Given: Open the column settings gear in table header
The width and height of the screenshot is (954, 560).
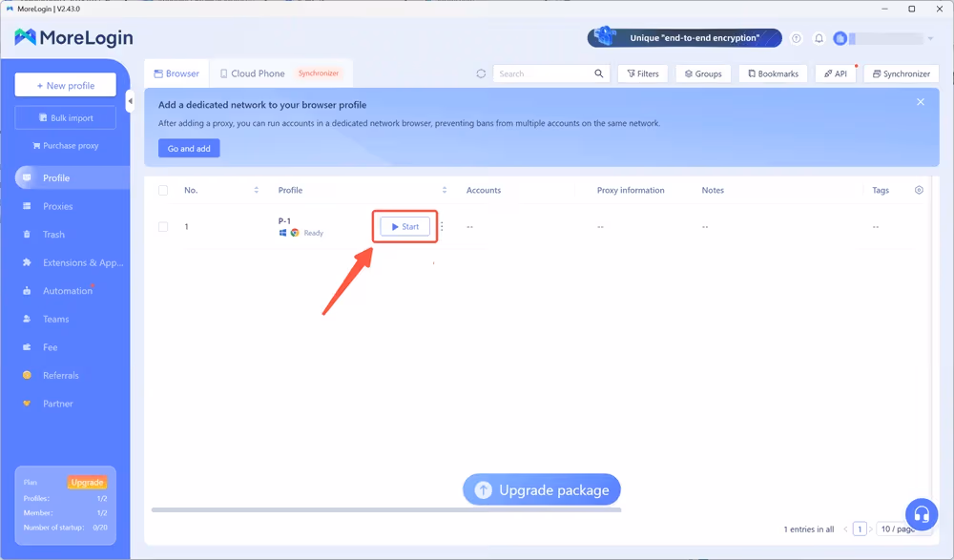Looking at the screenshot, I should 919,190.
